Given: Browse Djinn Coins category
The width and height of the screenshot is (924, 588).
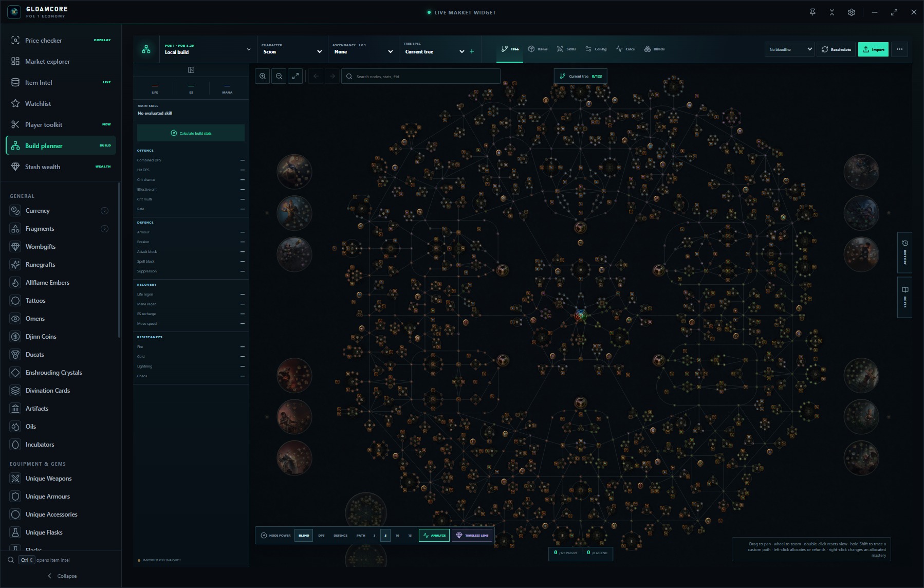Looking at the screenshot, I should coord(60,337).
